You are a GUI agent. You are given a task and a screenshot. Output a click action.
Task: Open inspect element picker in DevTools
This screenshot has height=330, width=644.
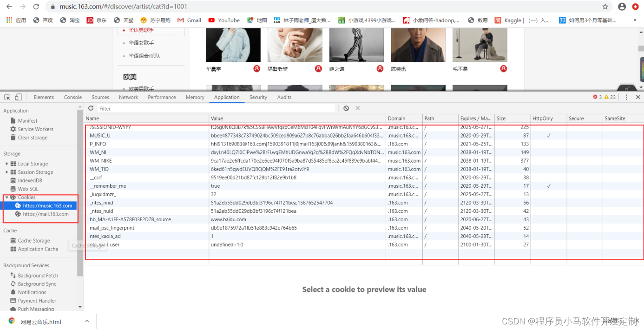[7, 97]
